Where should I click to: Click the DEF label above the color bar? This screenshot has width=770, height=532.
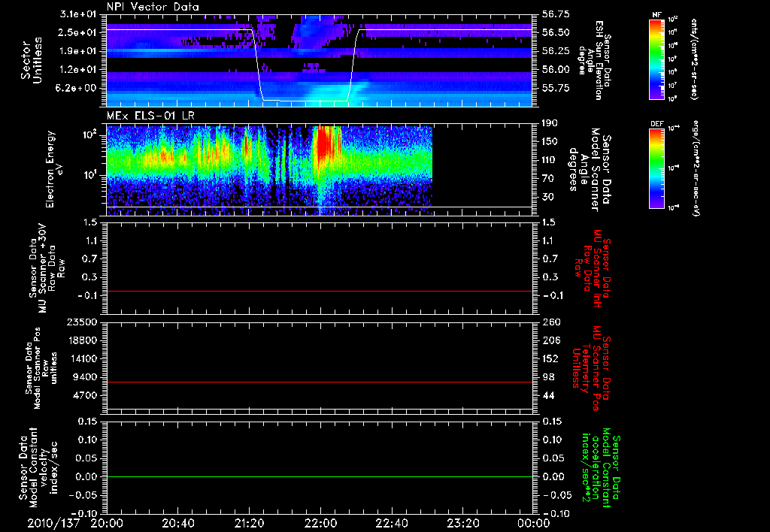pyautogui.click(x=656, y=124)
